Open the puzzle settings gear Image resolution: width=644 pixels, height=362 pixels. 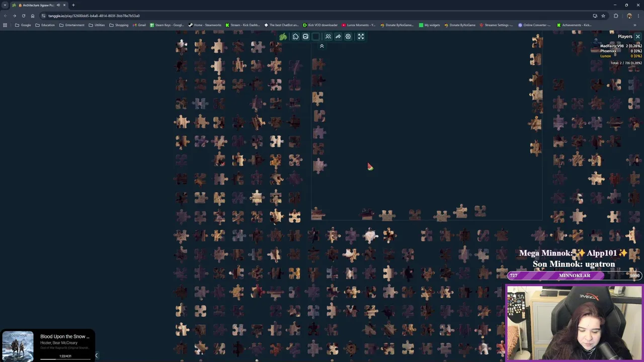coord(348,37)
